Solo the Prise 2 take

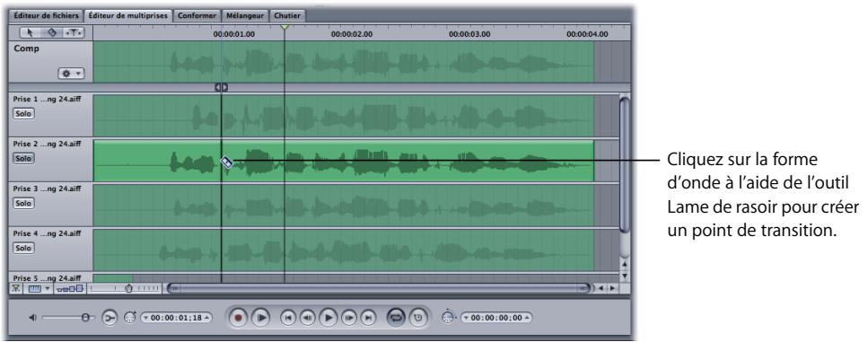(23, 158)
